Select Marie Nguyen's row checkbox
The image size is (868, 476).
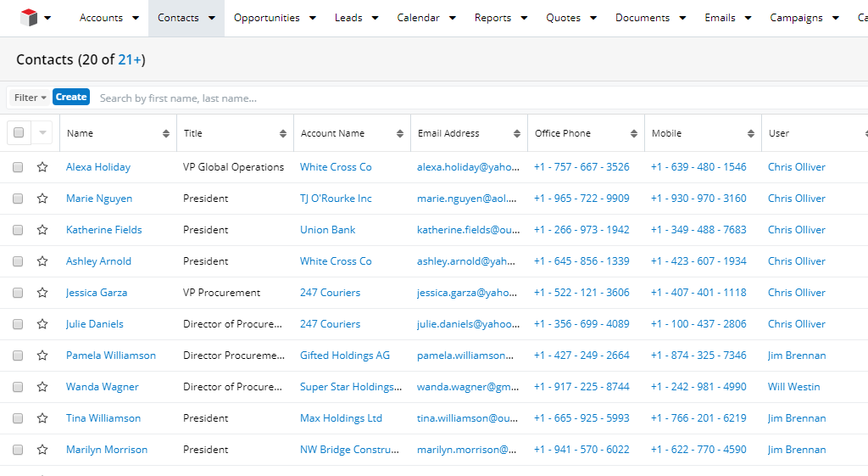click(18, 199)
